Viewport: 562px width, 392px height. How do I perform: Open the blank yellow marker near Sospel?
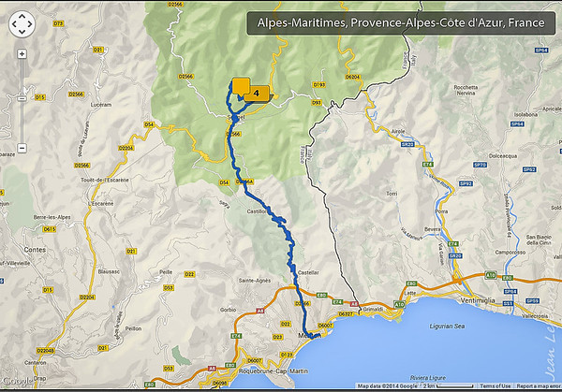tap(241, 86)
